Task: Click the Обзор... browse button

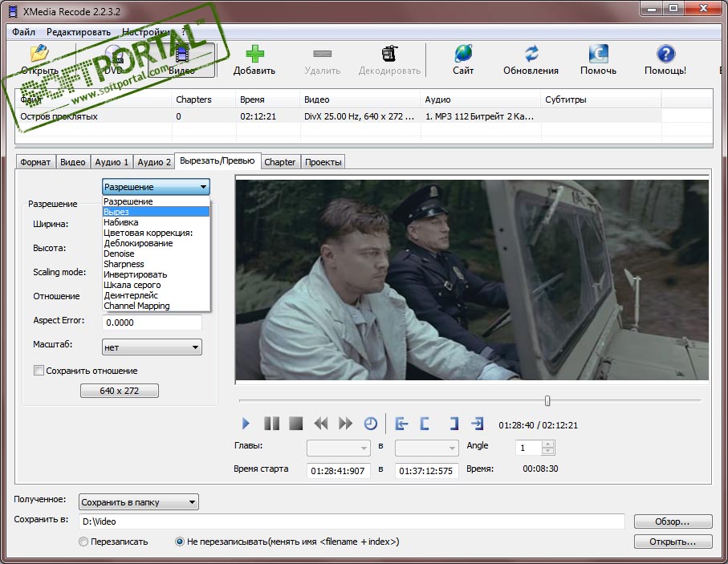Action: coord(673,521)
